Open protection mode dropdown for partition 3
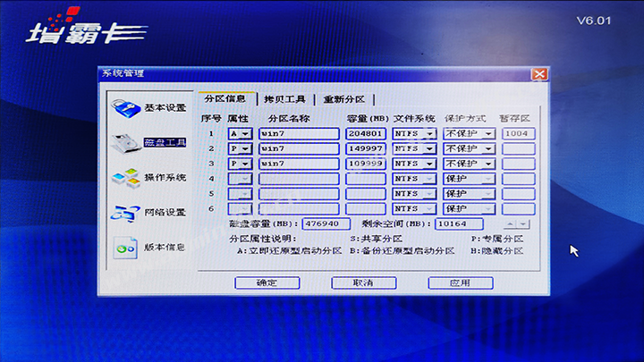Screen dimensions: 644x362 pyautogui.click(x=488, y=164)
